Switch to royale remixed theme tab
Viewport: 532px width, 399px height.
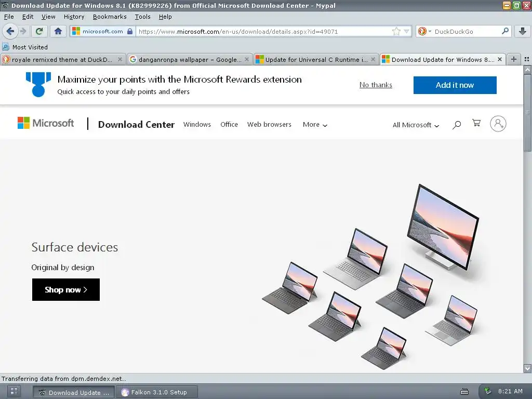pyautogui.click(x=62, y=59)
